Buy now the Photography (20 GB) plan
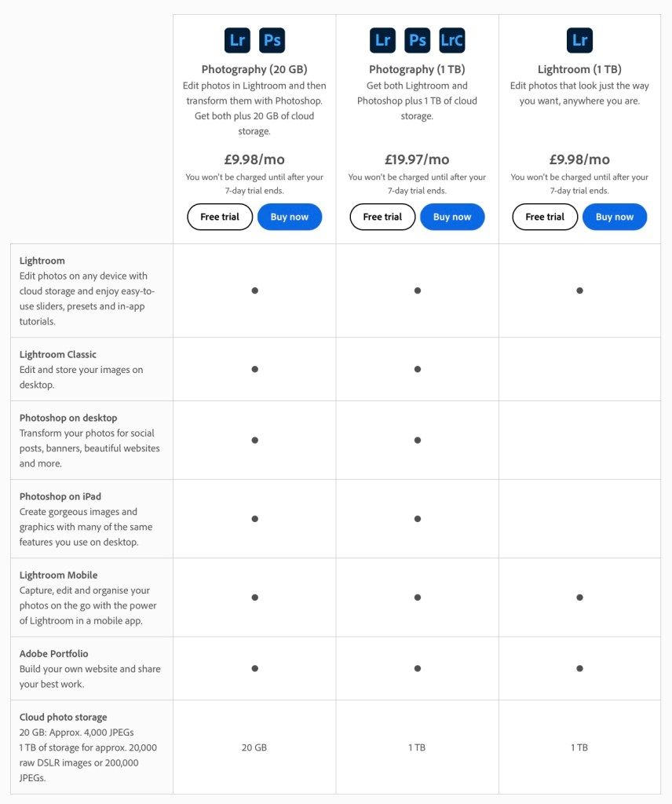The image size is (672, 804). click(x=290, y=217)
